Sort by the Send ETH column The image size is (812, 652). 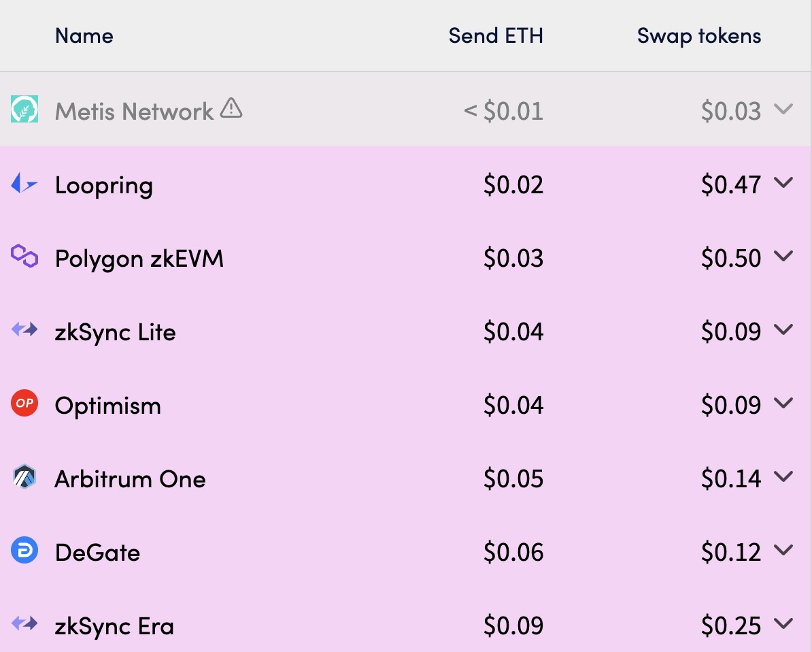496,35
